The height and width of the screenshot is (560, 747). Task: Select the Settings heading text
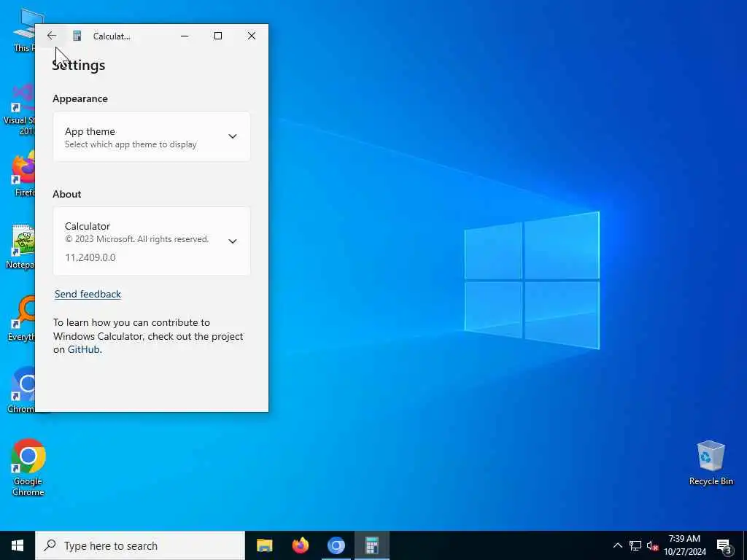[79, 65]
